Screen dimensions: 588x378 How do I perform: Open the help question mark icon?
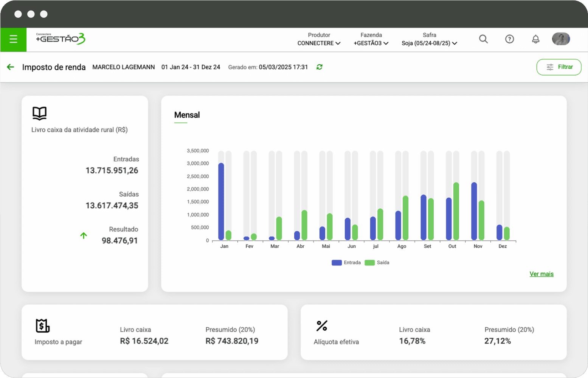[509, 39]
